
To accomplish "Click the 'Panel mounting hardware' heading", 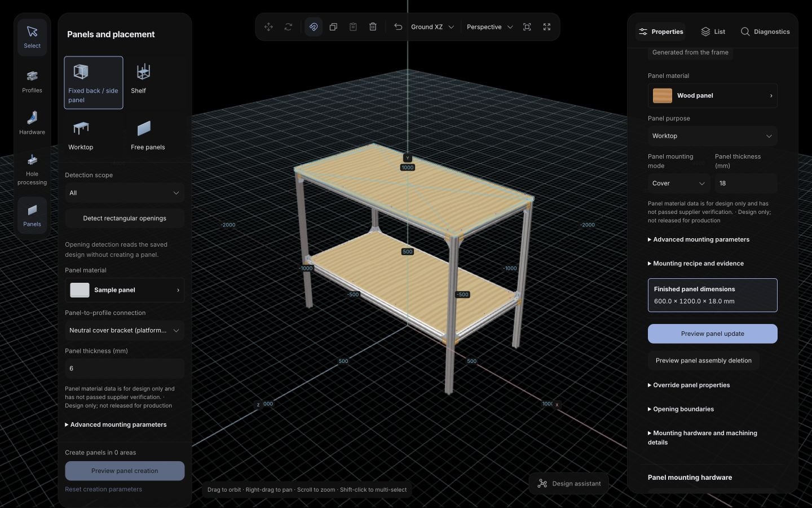I will tap(690, 478).
